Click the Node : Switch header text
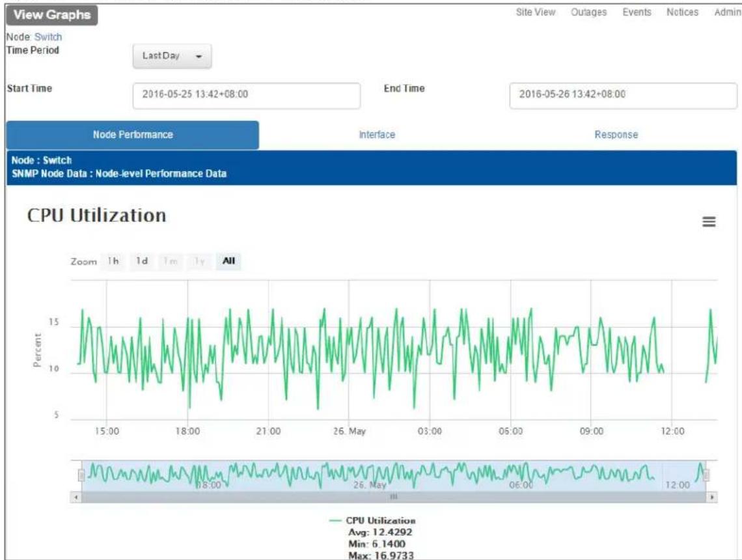 [42, 160]
